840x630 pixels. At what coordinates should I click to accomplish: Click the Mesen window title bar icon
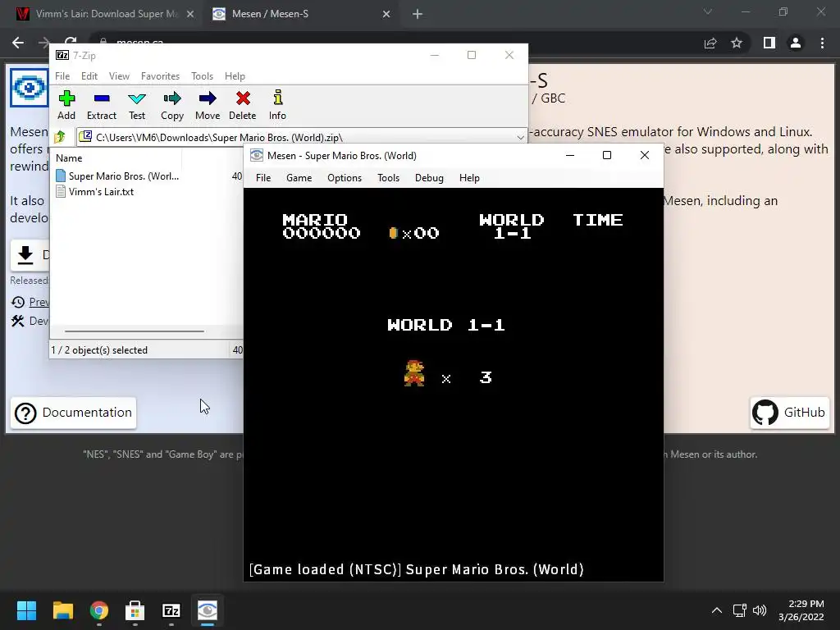257,155
